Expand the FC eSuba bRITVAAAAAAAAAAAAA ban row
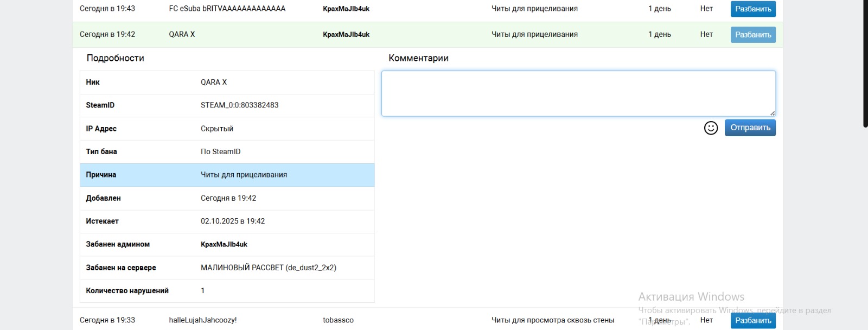 227,9
